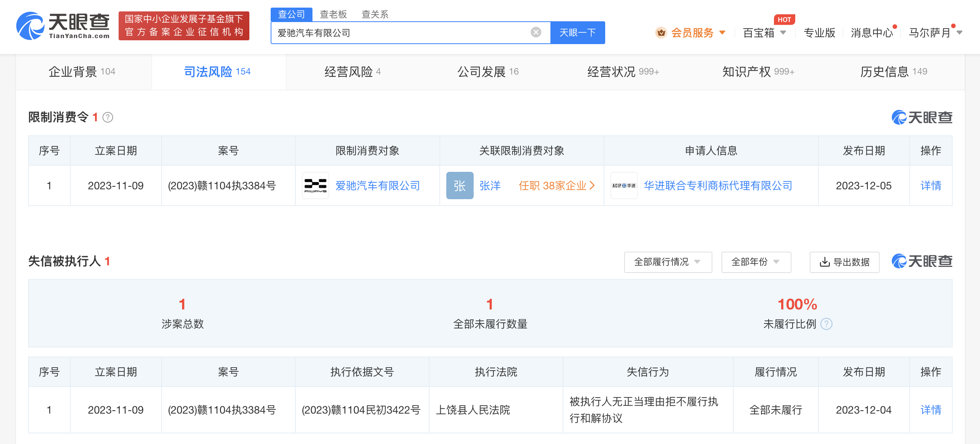Image resolution: width=980 pixels, height=444 pixels.
Task: Click 2023-12-04 publish date cell
Action: [863, 409]
